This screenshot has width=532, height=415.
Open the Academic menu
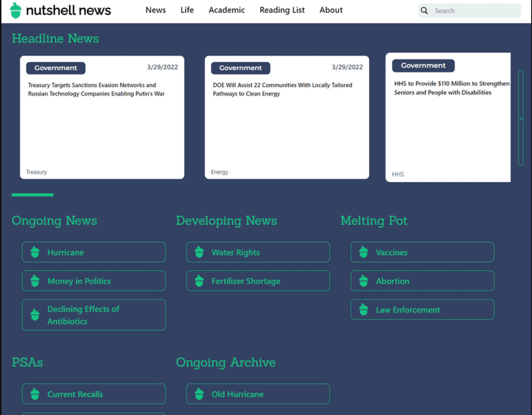(226, 10)
